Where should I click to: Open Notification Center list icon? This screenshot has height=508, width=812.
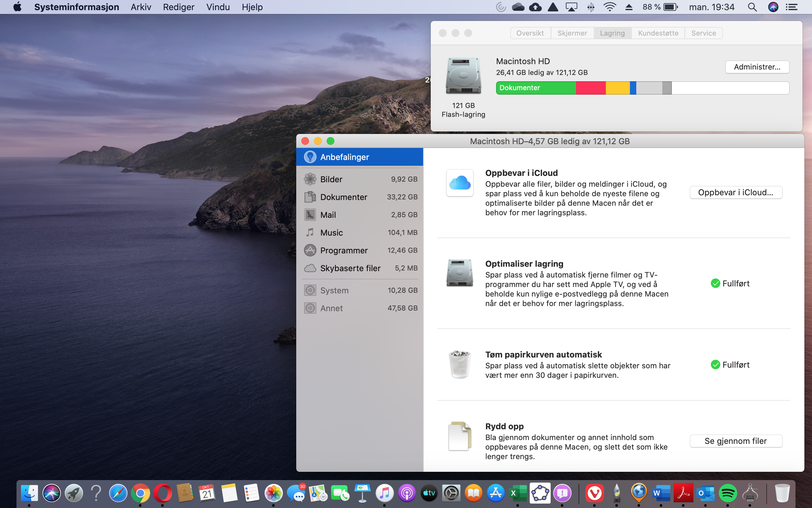coord(792,7)
